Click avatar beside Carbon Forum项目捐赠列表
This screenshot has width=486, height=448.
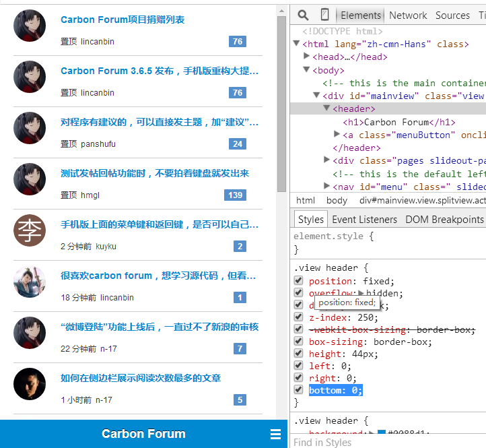(30, 26)
